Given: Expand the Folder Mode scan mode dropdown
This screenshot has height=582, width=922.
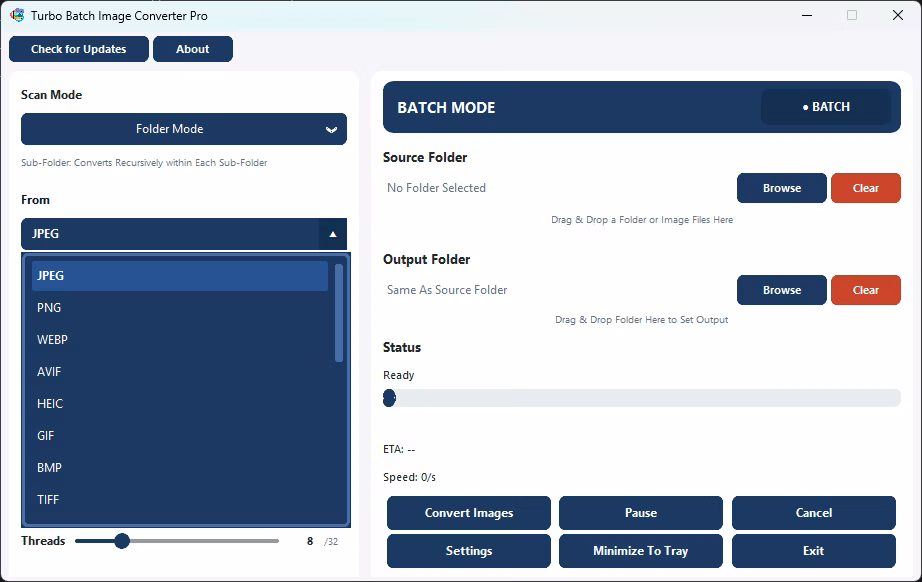Looking at the screenshot, I should pyautogui.click(x=184, y=129).
